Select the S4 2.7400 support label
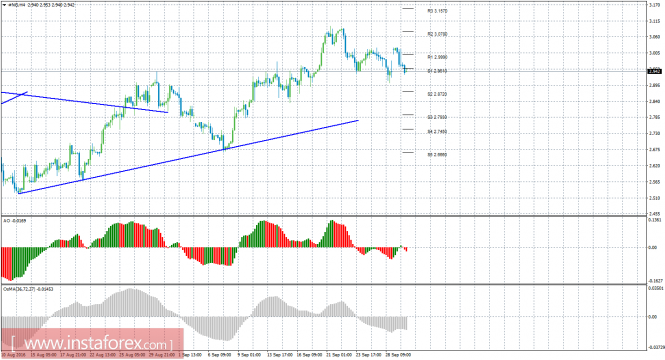 pyautogui.click(x=437, y=132)
